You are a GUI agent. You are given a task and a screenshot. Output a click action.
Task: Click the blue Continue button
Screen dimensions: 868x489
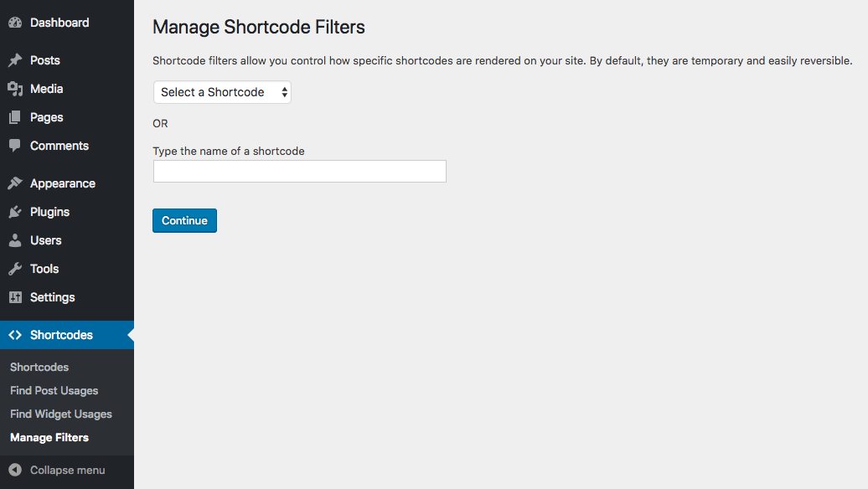pyautogui.click(x=184, y=221)
